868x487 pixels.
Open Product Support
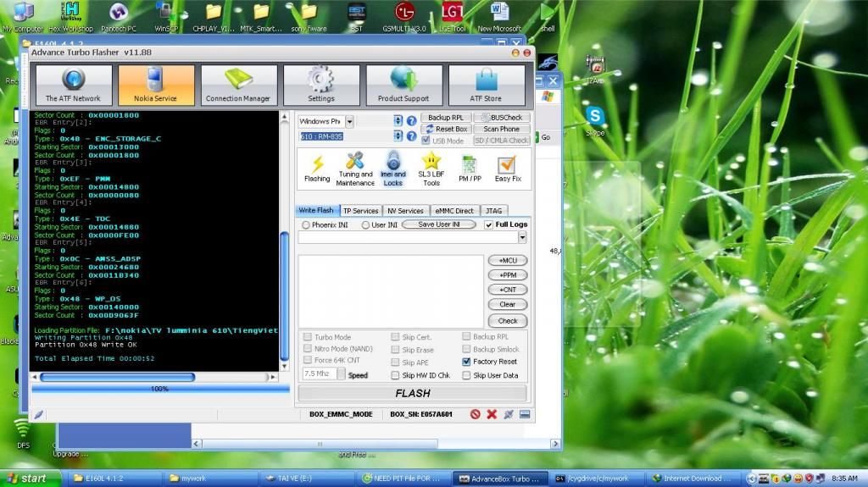point(403,85)
